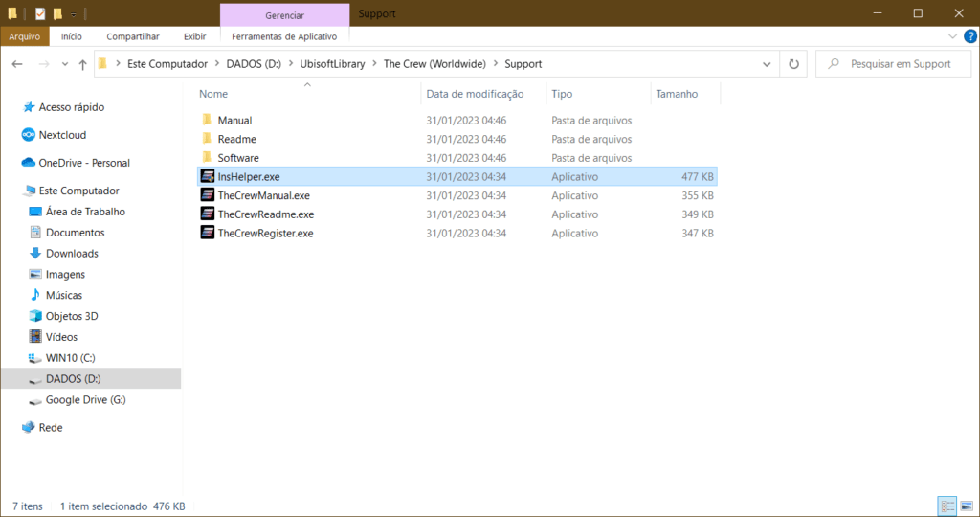Switch to large icons view layout

tap(967, 506)
